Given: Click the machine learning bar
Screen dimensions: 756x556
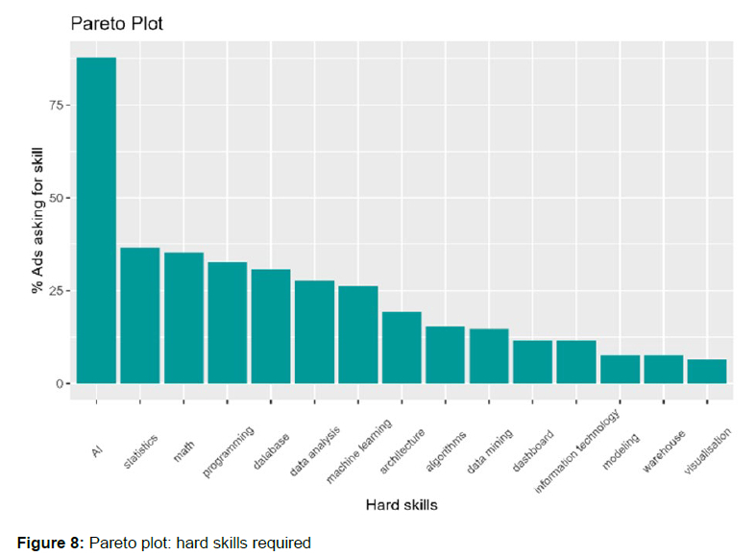Looking at the screenshot, I should click(x=358, y=335).
